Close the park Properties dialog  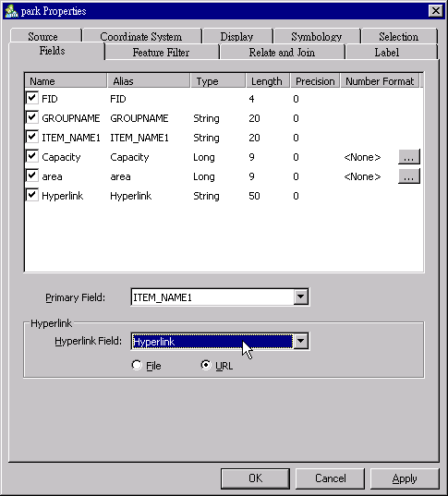point(436,11)
